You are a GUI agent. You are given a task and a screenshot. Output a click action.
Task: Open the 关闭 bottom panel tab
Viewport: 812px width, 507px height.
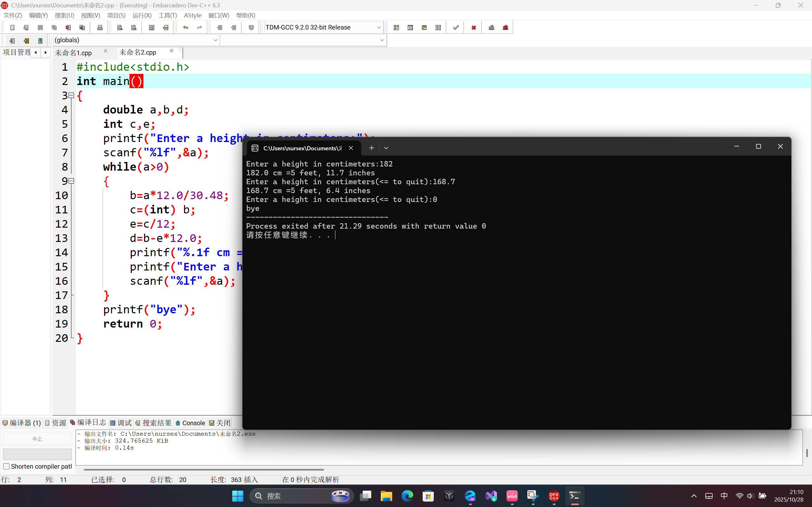[x=220, y=423]
